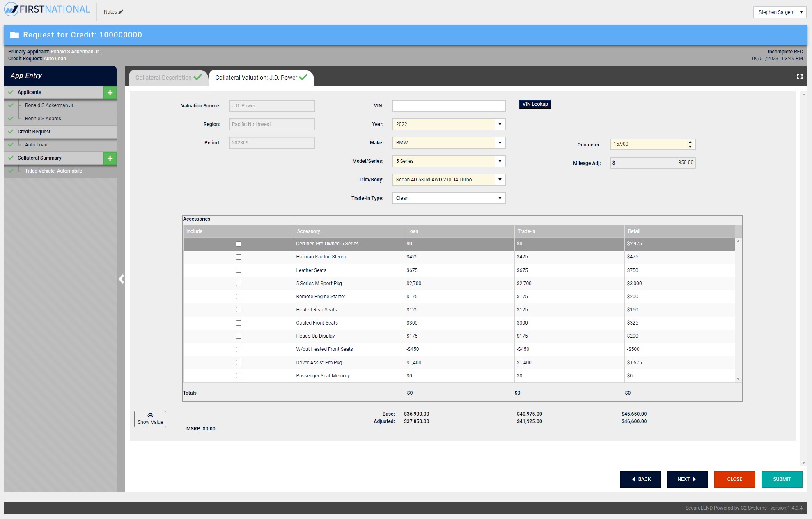This screenshot has height=519, width=812.
Task: Click the Retail column header
Action: [680, 231]
